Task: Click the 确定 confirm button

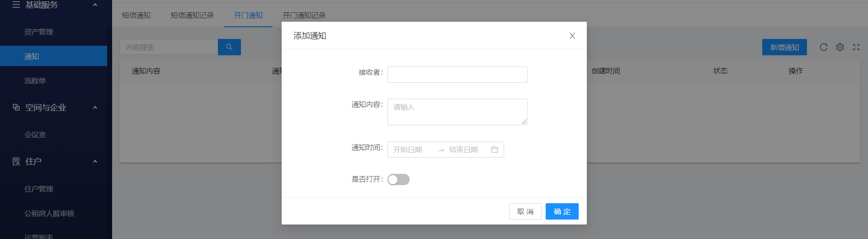Action: [x=561, y=211]
